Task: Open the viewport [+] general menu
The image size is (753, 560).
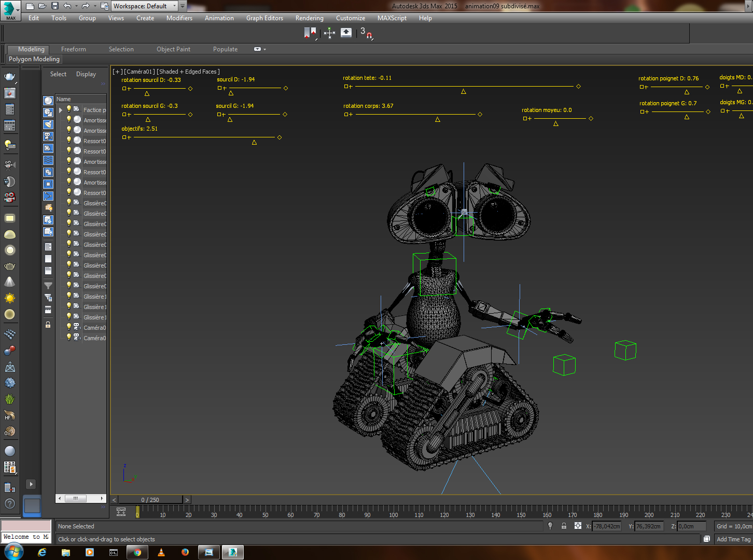Action: (x=118, y=72)
